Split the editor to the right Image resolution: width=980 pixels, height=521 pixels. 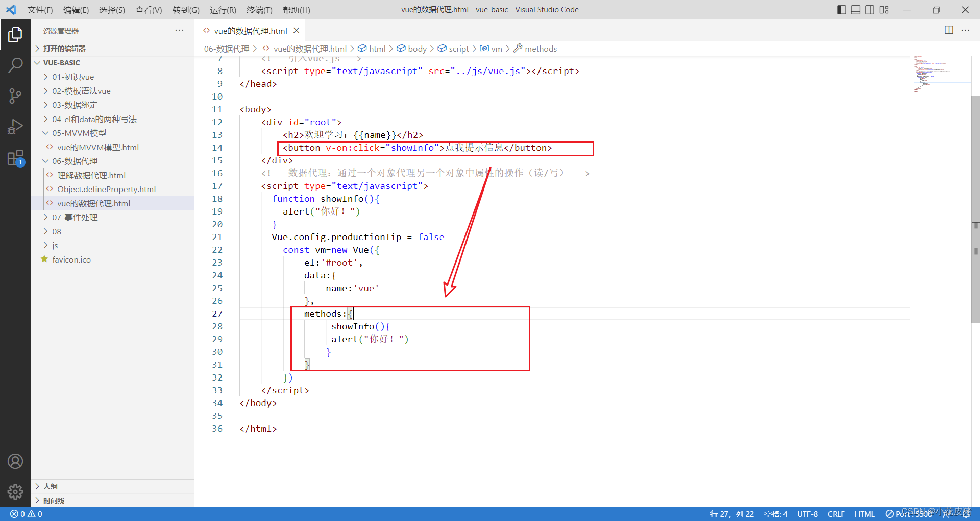tap(949, 30)
